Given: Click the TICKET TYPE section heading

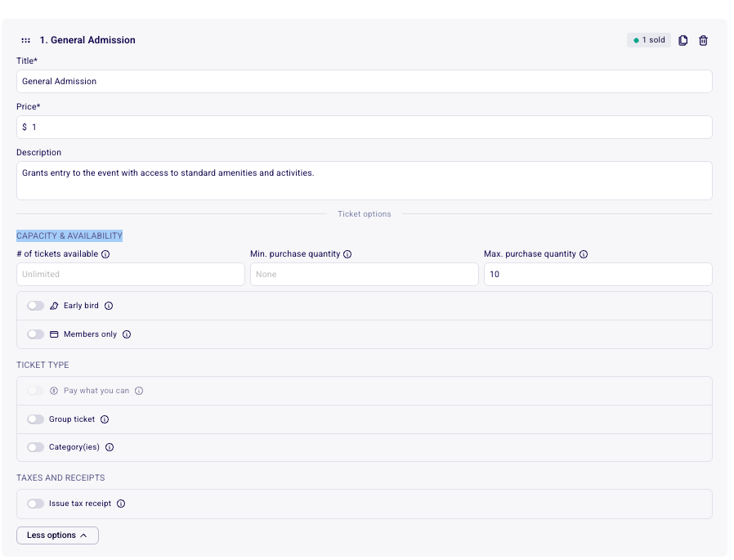Looking at the screenshot, I should [43, 365].
